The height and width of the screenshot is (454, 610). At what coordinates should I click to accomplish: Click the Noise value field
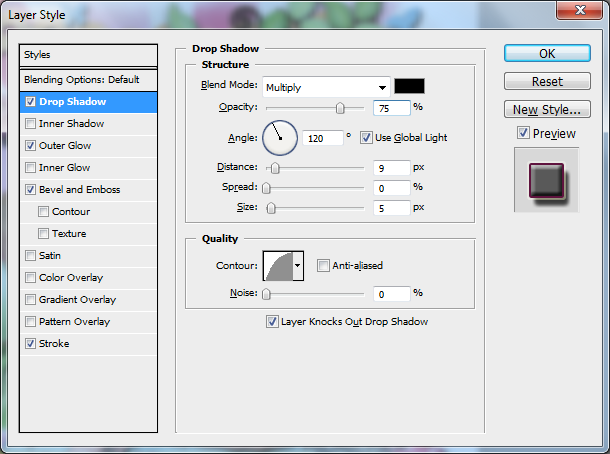(392, 294)
